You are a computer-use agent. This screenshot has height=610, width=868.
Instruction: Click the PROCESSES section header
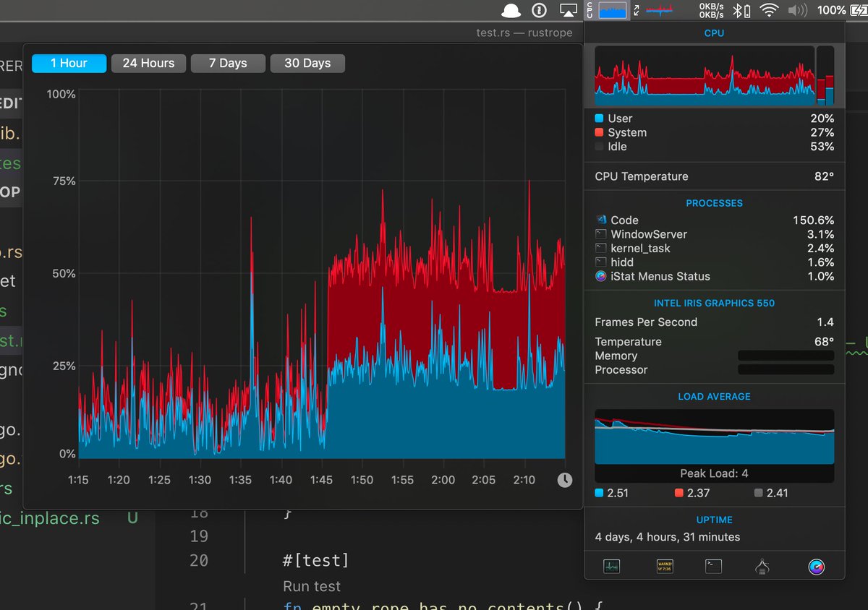pos(714,203)
